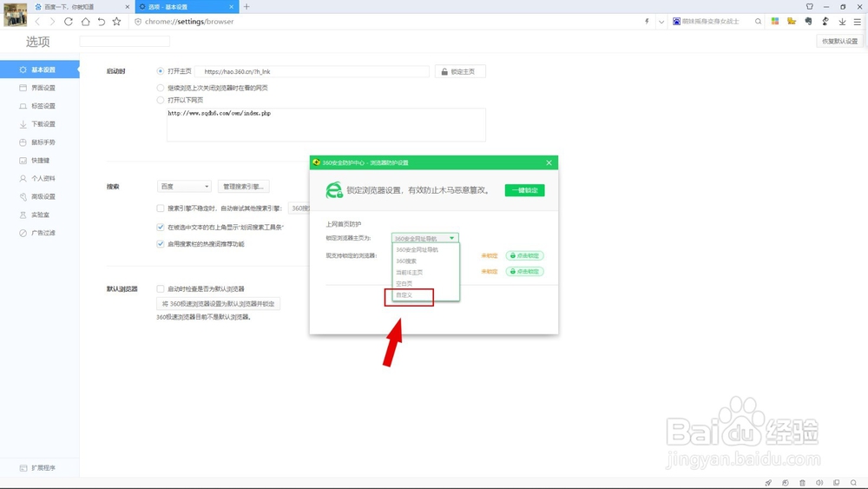Click the zoom magnifier in status bar

click(x=853, y=483)
